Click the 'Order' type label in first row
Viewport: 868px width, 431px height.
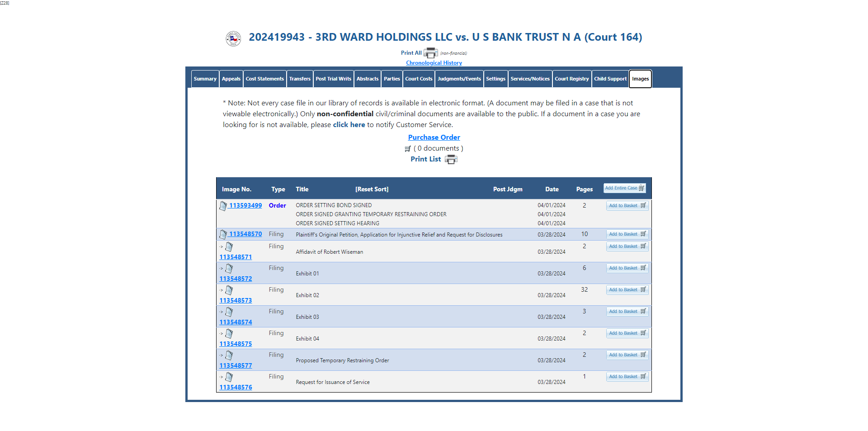(277, 205)
